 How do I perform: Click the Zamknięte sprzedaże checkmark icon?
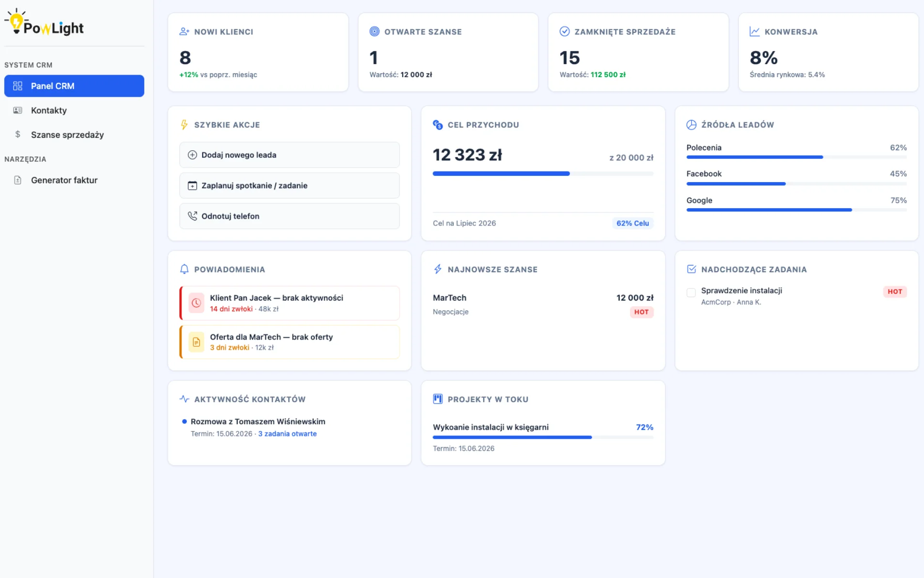(565, 31)
